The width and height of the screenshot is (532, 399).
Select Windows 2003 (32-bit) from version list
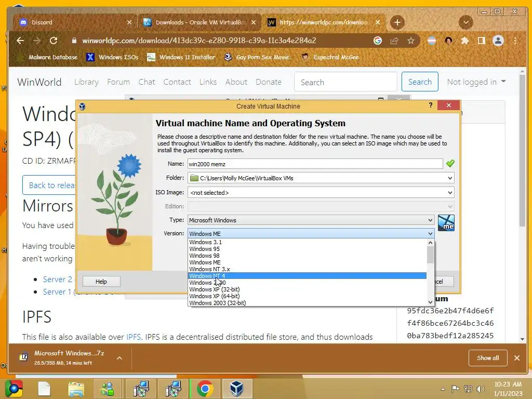pos(307,303)
